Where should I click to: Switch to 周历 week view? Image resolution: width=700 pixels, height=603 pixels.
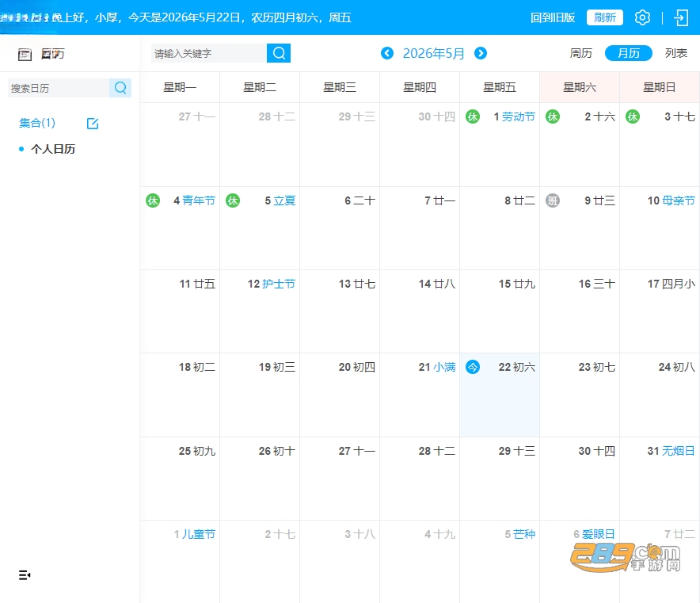(580, 53)
